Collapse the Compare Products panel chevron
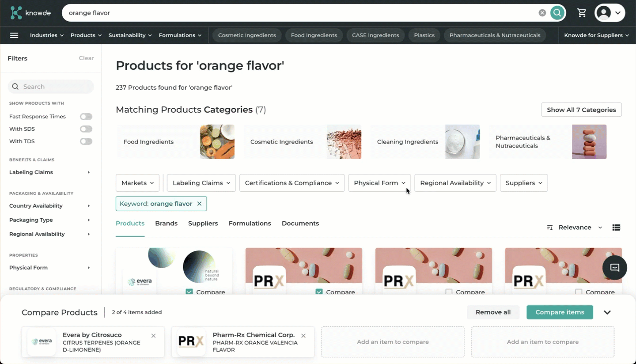The width and height of the screenshot is (636, 364). coord(607,312)
